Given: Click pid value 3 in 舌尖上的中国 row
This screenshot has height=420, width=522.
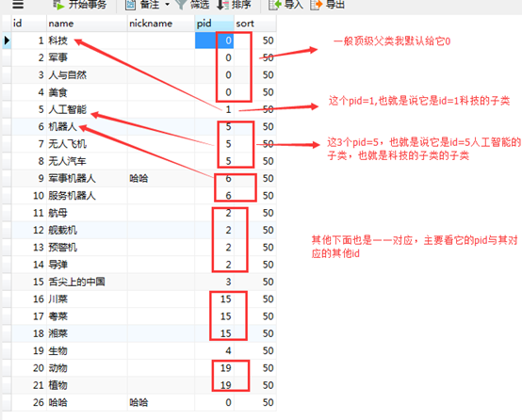Looking at the screenshot, I should (x=228, y=282).
